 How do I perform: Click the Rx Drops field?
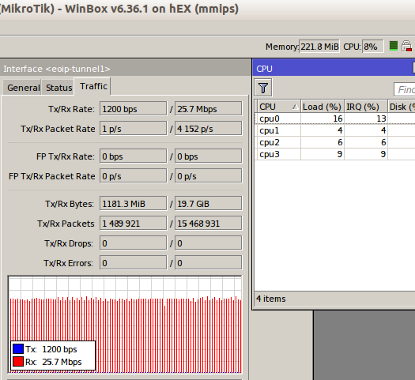point(208,243)
